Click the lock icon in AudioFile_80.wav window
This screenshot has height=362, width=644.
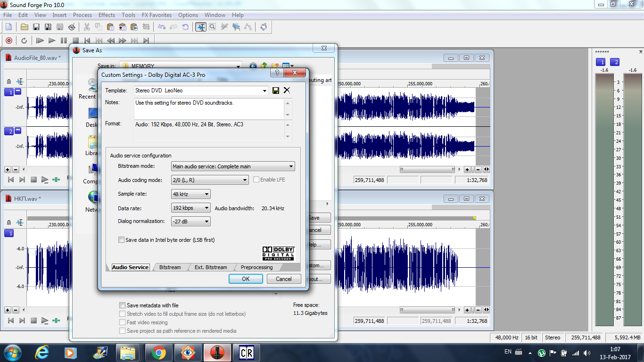(x=9, y=82)
